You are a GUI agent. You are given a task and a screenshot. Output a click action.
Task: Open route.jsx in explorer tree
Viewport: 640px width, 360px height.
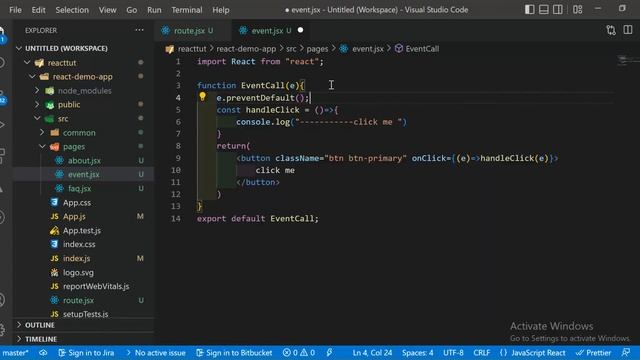coord(78,300)
